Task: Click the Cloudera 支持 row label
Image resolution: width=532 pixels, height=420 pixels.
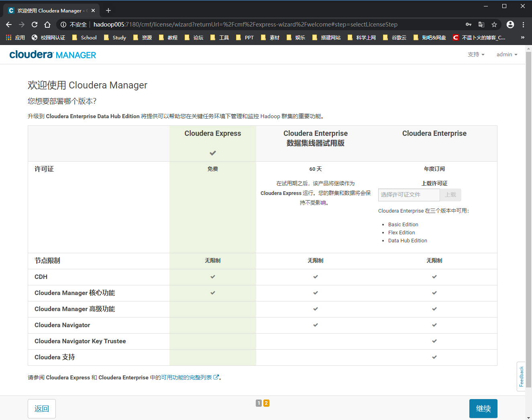Action: coord(55,357)
